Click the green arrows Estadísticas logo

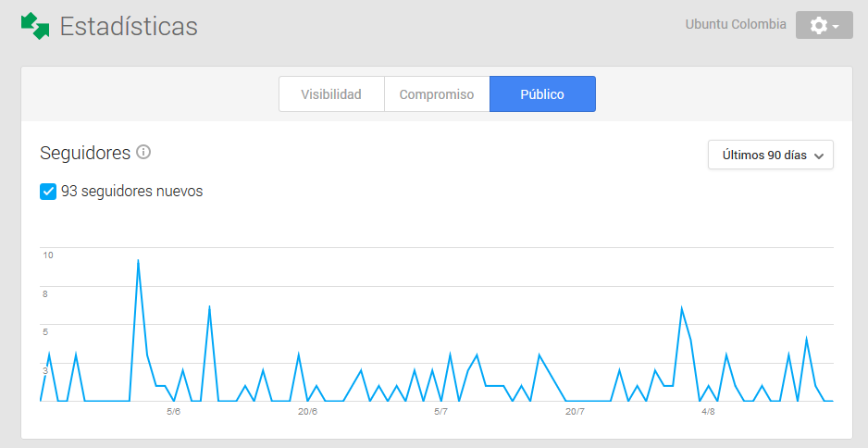[x=35, y=26]
